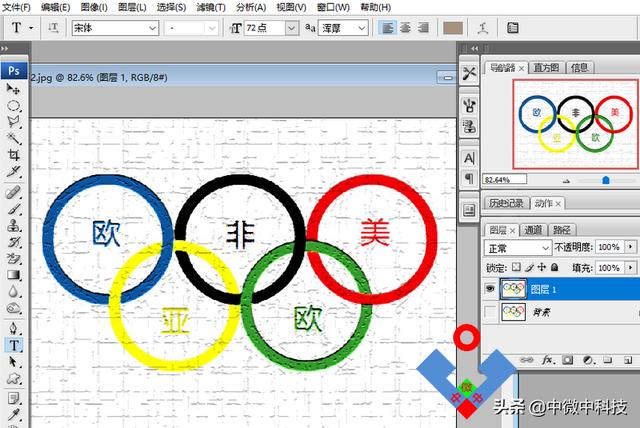Link layers icon in Layers panel
Viewport: 640px width, 428px height.
[x=527, y=360]
